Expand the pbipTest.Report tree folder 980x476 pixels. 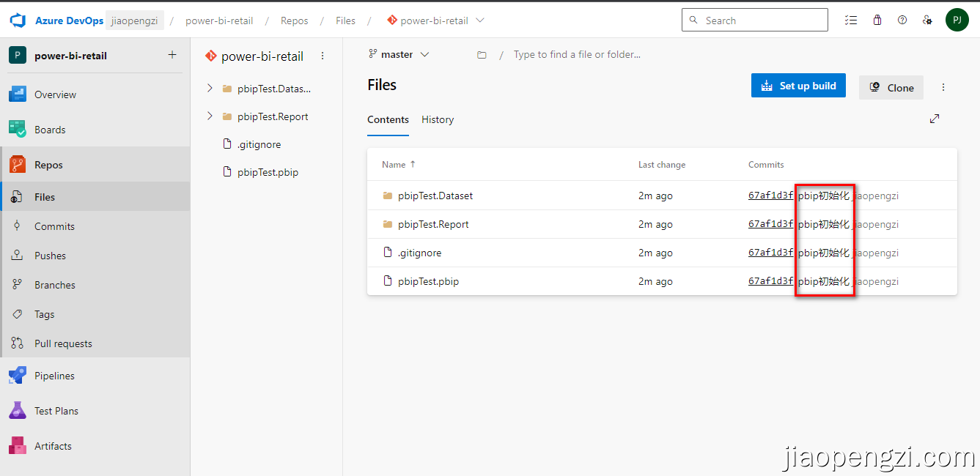[210, 116]
